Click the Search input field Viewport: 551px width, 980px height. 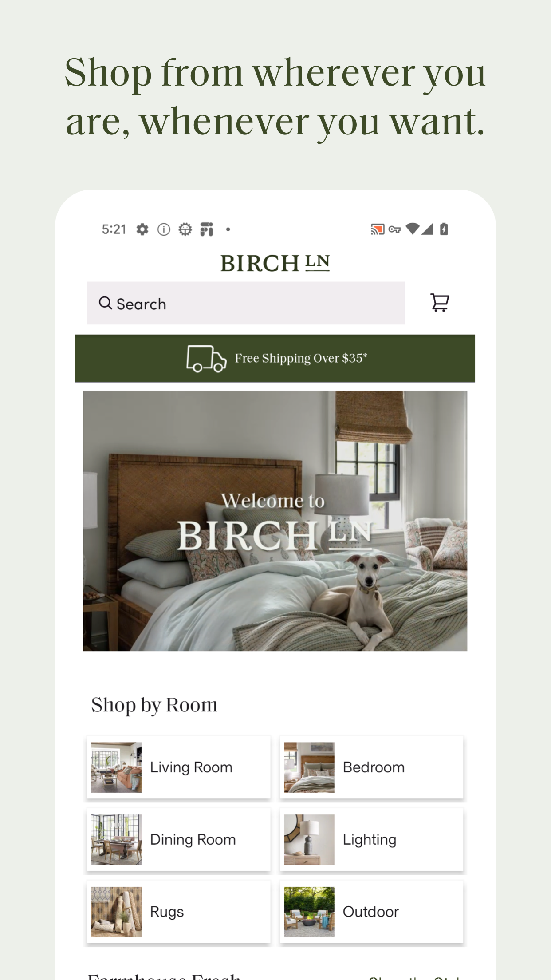[246, 303]
